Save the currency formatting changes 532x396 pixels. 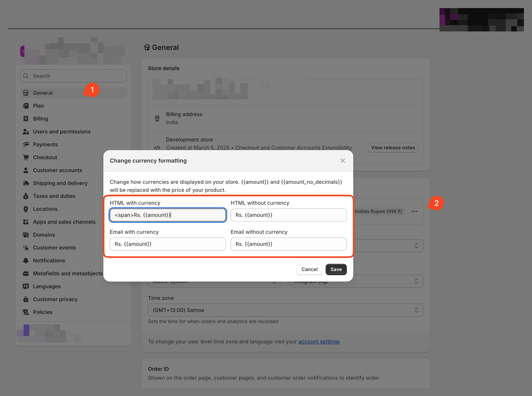point(336,269)
